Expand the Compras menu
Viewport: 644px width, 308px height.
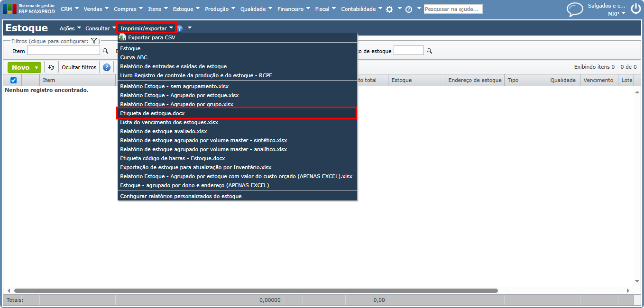tap(128, 9)
